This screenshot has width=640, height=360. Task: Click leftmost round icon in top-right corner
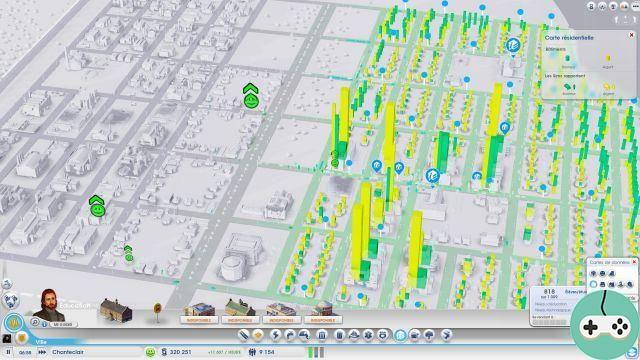click(591, 7)
